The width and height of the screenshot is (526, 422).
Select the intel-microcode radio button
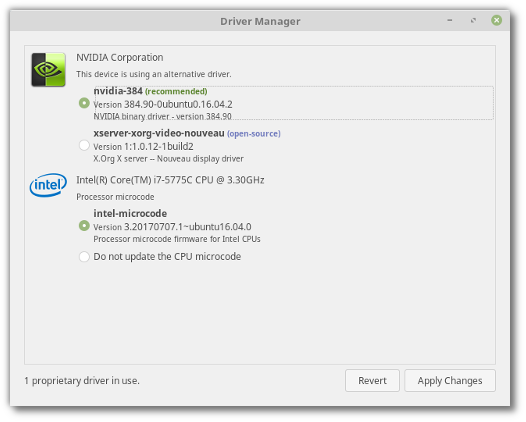click(x=84, y=225)
